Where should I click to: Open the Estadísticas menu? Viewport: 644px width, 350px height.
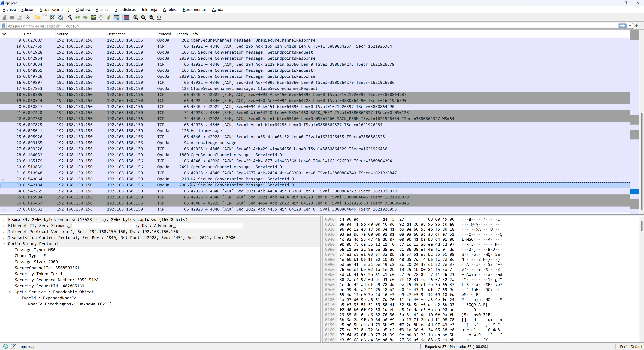coord(125,10)
